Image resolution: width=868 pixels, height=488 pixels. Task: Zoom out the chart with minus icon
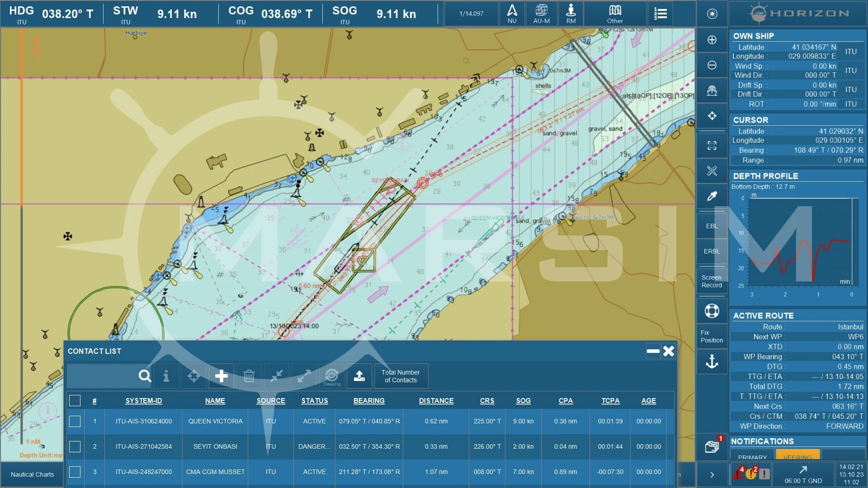pos(712,65)
